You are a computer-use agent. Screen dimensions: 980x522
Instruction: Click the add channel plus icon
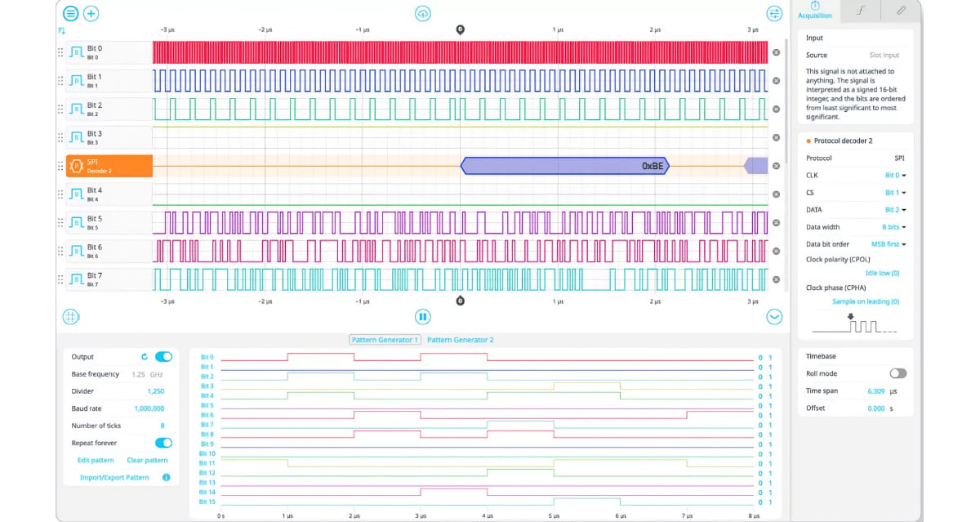coord(91,13)
